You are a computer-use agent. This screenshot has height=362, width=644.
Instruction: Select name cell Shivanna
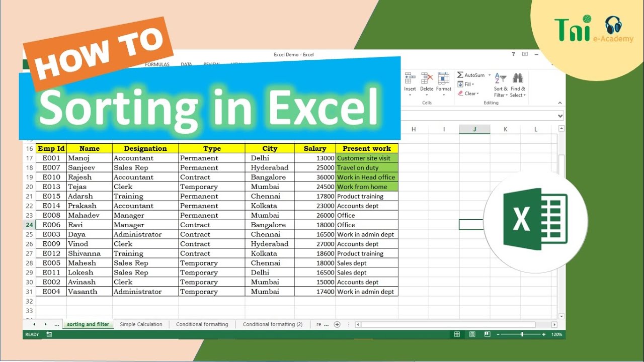[90, 253]
